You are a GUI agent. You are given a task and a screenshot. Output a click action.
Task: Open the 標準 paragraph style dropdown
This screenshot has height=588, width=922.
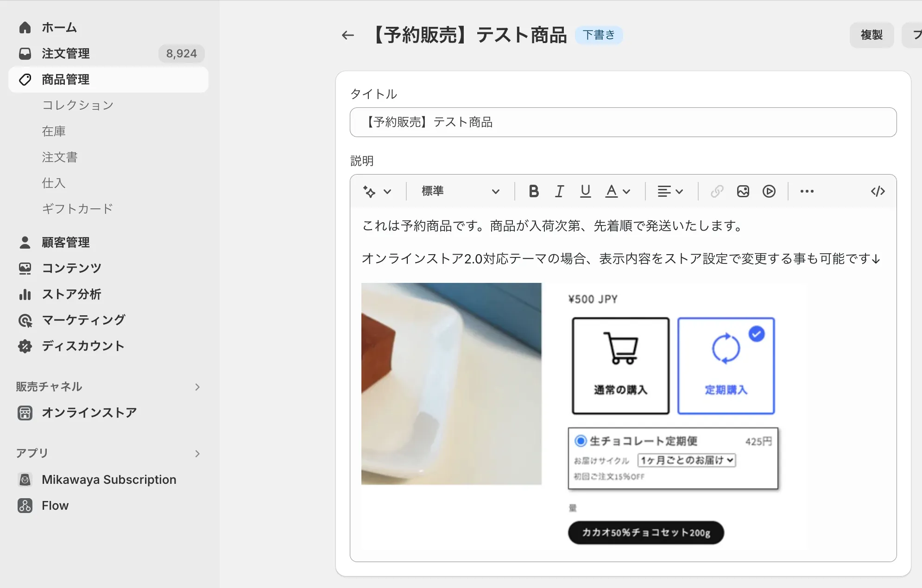click(460, 191)
